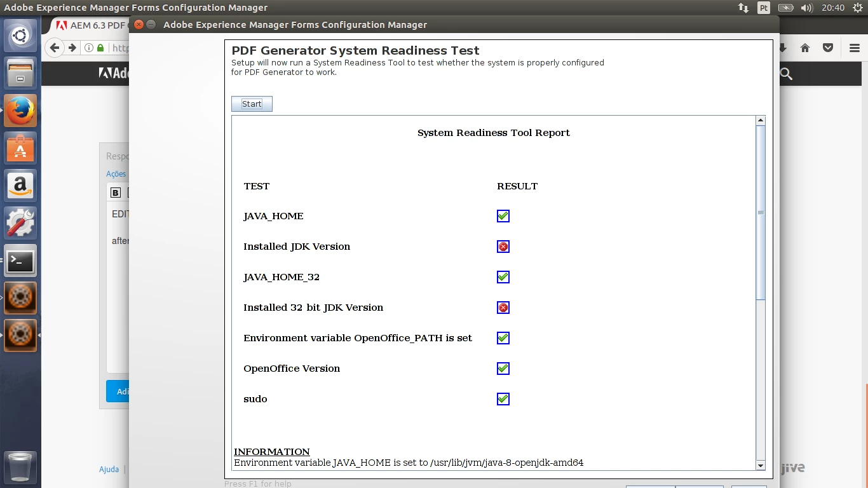Click the OpenOffice_PATH green check result icon

pos(503,338)
